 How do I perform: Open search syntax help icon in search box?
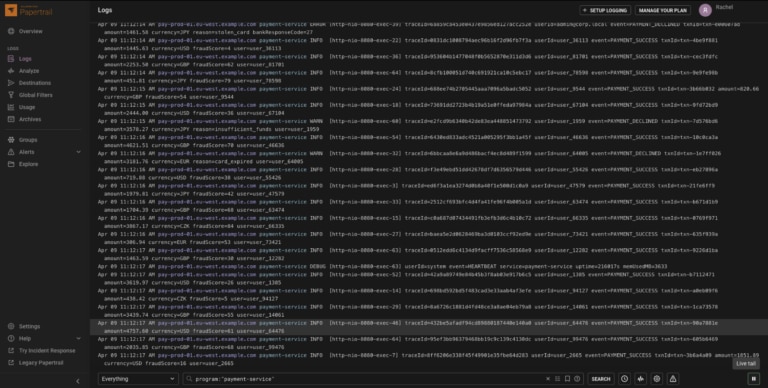coord(577,379)
